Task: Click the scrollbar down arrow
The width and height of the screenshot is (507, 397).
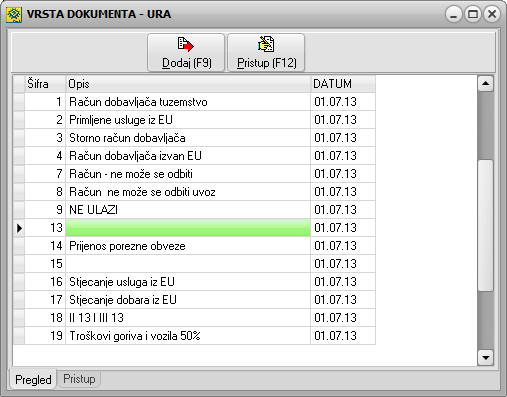Action: [x=485, y=358]
